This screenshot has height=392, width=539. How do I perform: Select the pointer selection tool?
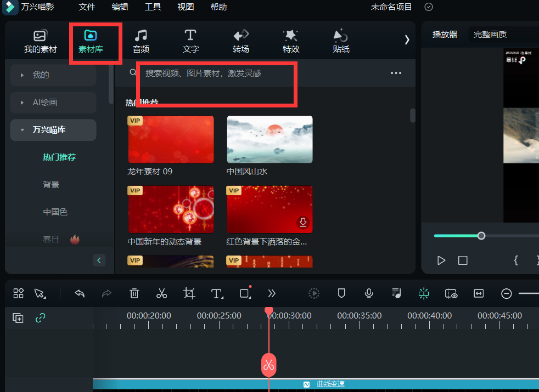40,293
